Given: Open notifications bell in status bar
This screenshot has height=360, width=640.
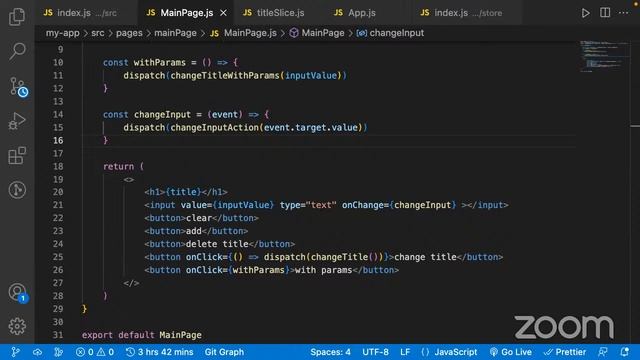Looking at the screenshot, I should pyautogui.click(x=624, y=352).
